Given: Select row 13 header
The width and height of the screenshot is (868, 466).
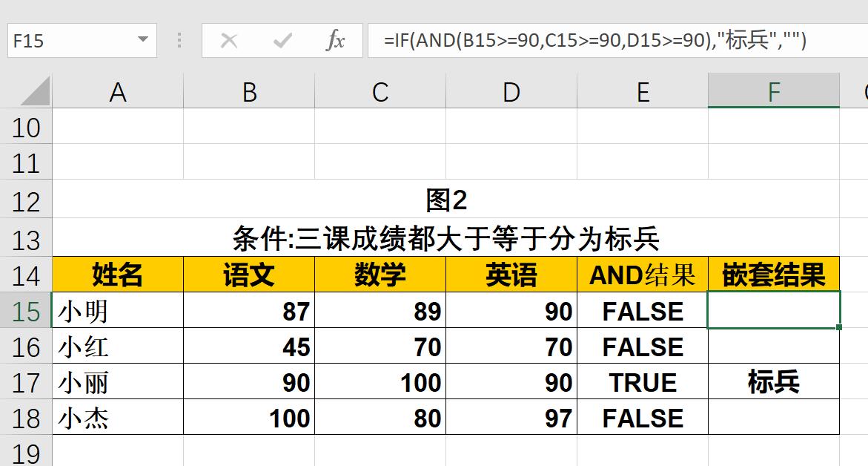Looking at the screenshot, I should (x=26, y=238).
